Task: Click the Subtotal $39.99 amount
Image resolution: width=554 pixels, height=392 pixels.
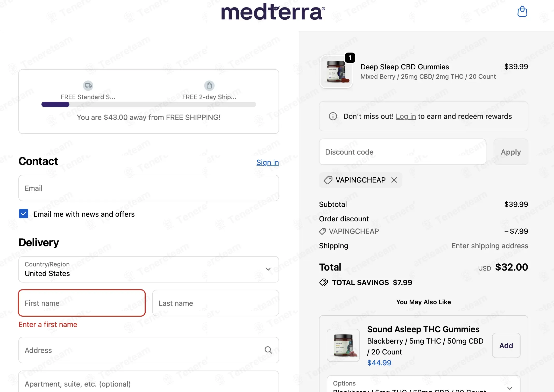Action: click(x=516, y=204)
